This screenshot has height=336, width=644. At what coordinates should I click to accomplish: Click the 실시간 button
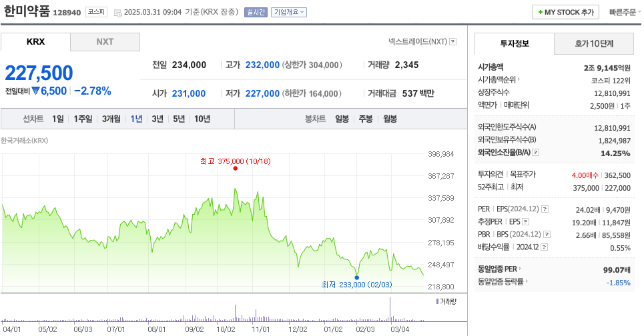coord(256,12)
